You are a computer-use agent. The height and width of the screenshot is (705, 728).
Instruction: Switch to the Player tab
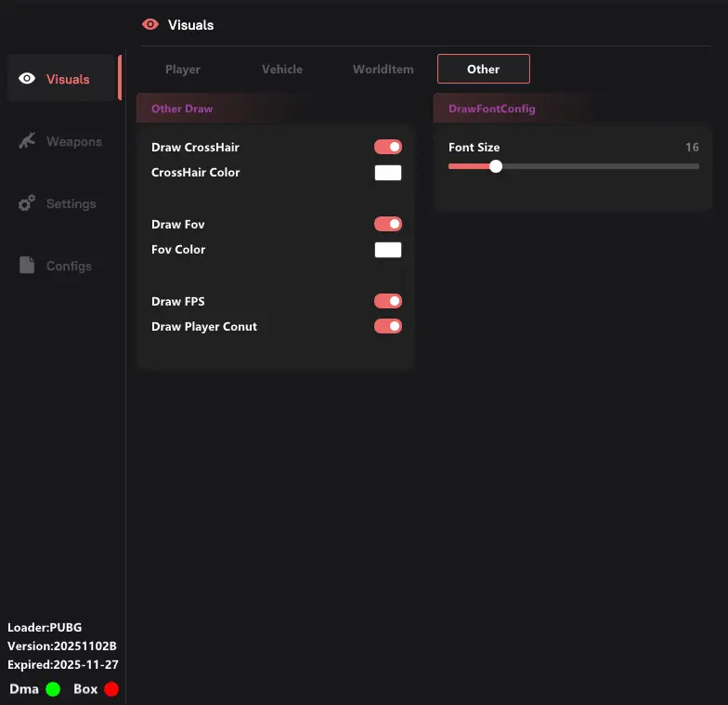(x=183, y=70)
